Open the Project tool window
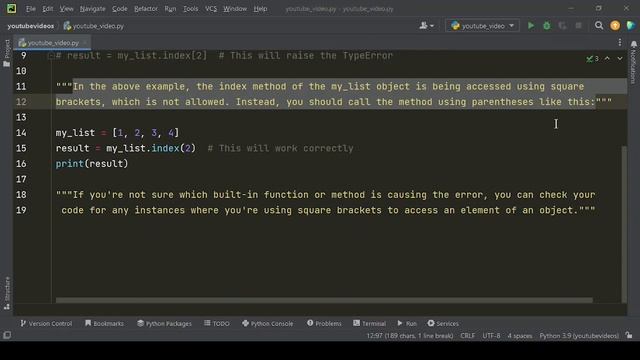 7,53
